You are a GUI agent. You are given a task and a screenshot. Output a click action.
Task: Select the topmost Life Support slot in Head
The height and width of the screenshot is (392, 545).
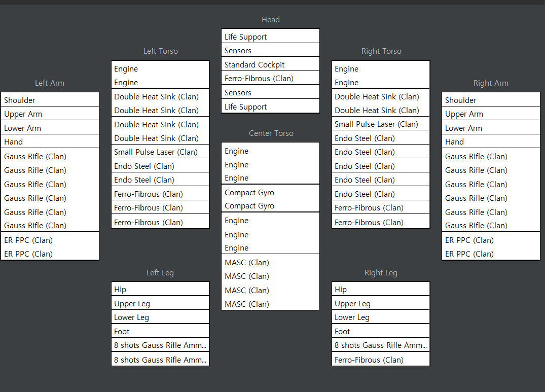[270, 37]
